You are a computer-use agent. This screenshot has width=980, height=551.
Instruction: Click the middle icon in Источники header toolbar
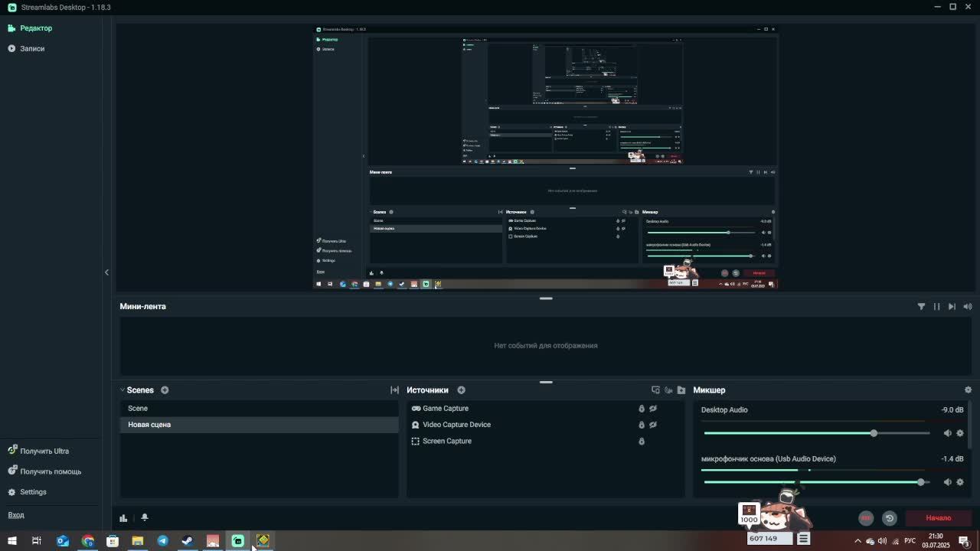tap(668, 390)
